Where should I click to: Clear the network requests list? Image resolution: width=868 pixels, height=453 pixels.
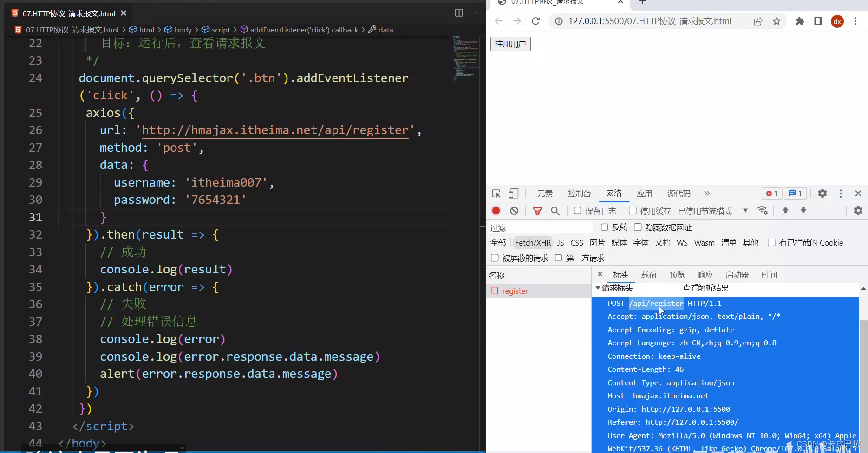[x=514, y=211]
